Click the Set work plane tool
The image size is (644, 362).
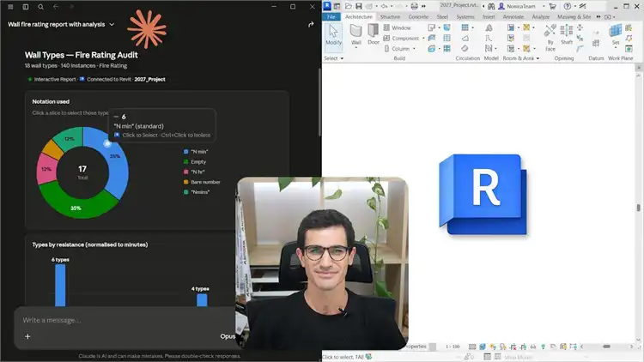click(616, 34)
